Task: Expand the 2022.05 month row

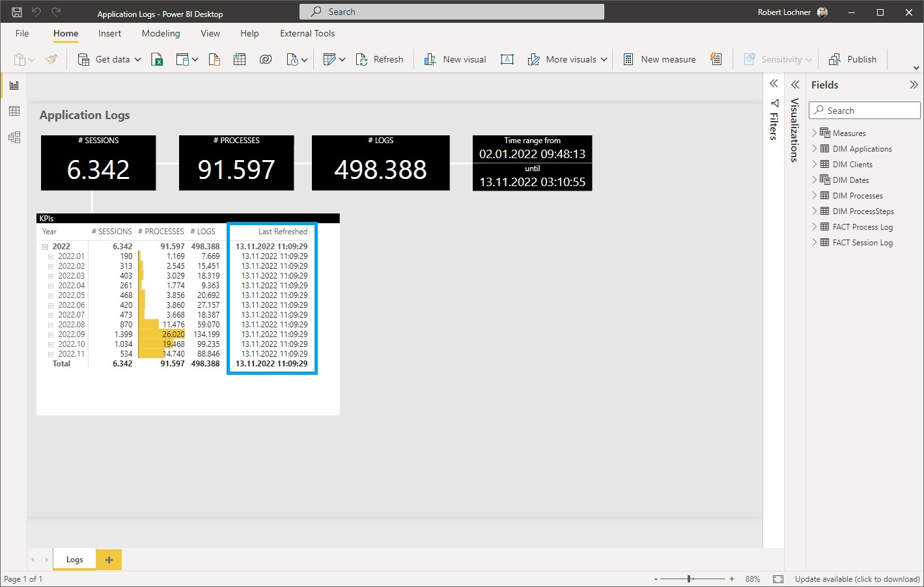Action: (51, 295)
